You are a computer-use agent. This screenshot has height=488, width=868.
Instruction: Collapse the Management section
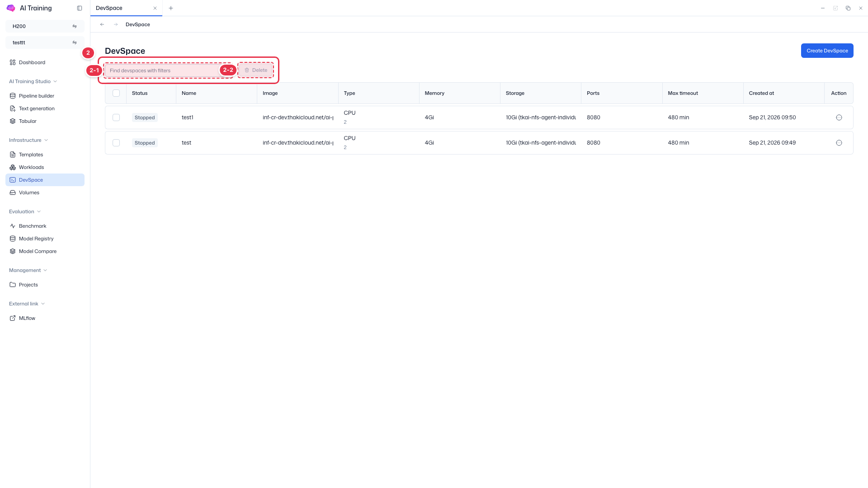click(x=28, y=270)
